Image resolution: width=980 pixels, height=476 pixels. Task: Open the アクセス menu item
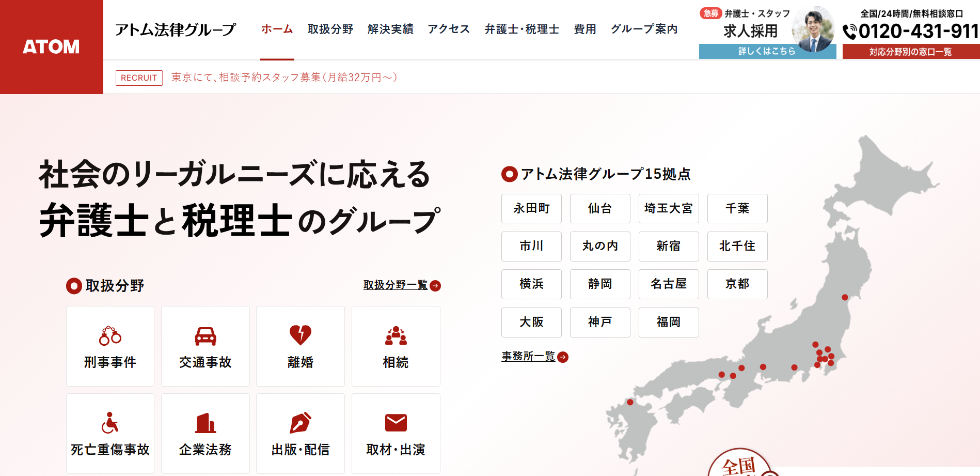(449, 29)
